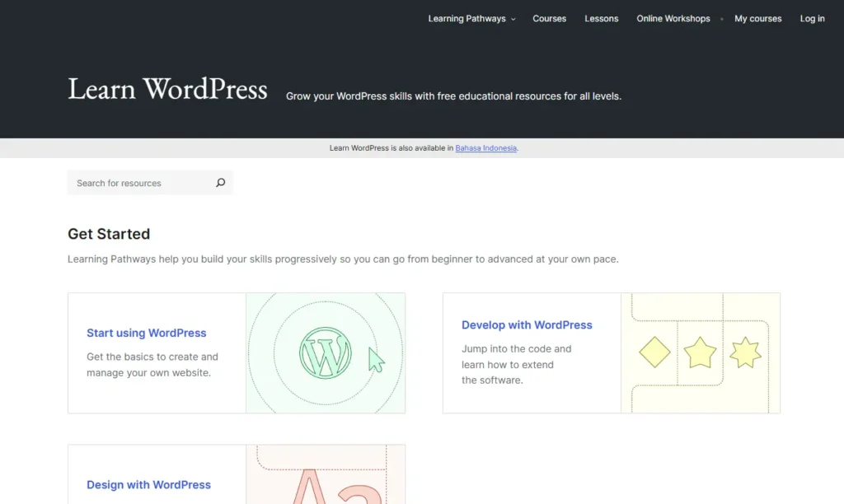Click the search magnifier icon

coord(220,182)
